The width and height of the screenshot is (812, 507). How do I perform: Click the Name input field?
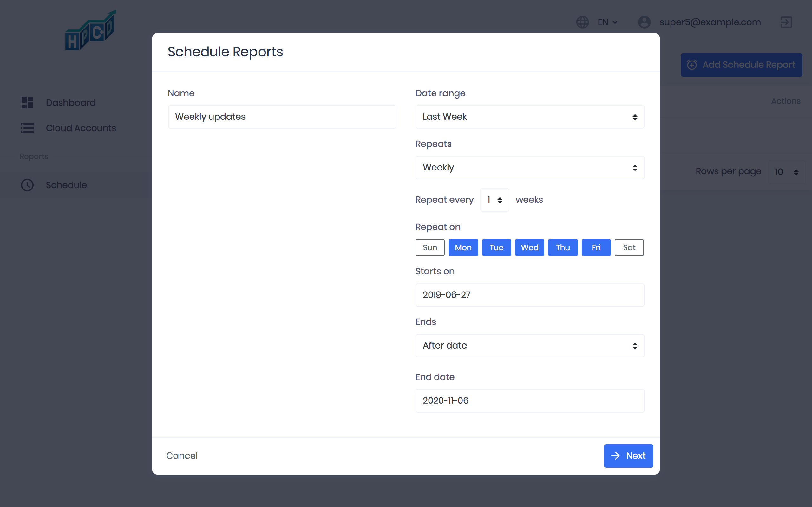click(282, 117)
